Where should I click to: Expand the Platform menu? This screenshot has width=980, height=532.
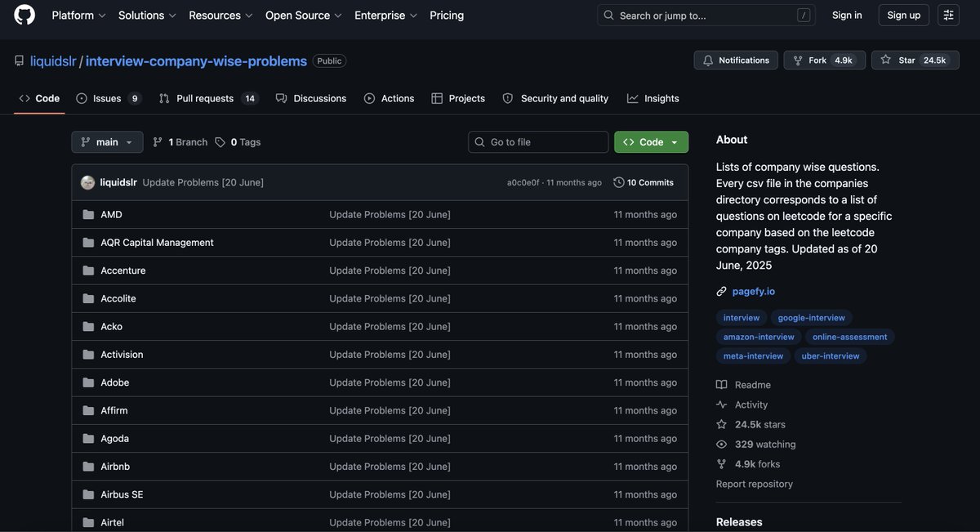(x=78, y=15)
